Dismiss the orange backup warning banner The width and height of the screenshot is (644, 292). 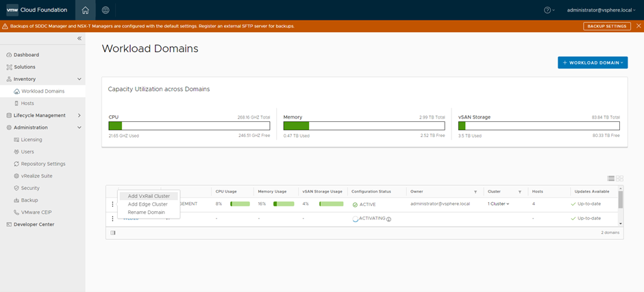point(637,26)
